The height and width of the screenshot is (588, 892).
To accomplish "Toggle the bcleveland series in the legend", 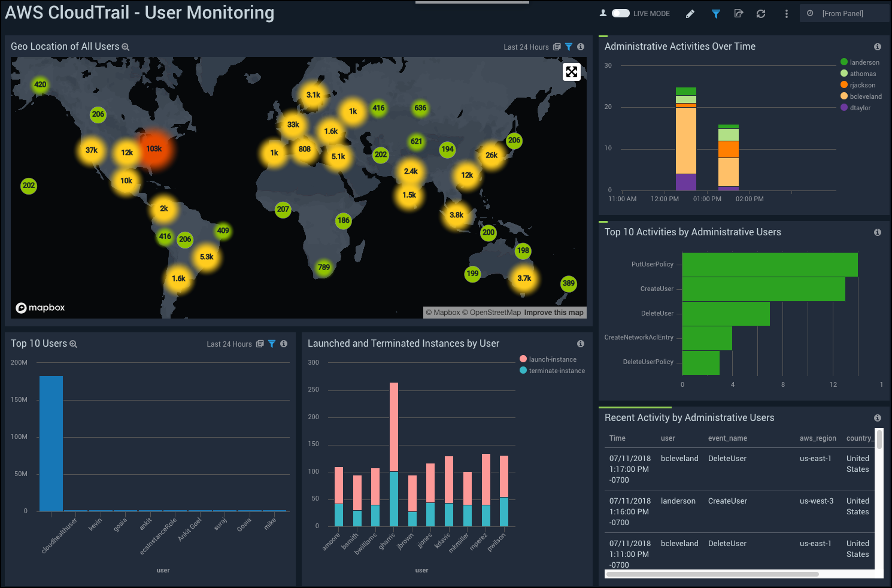I will (861, 96).
